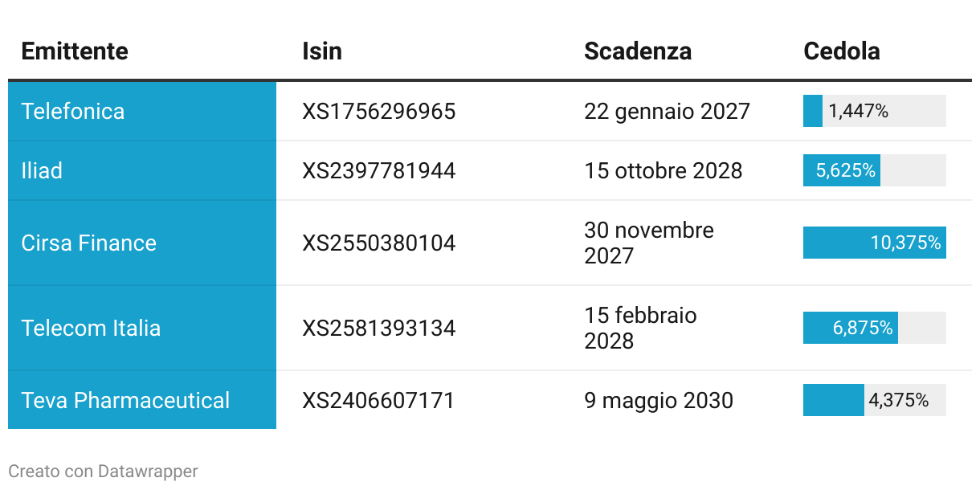Click the 22 gennaio 2027 date
This screenshot has height=490, width=980.
click(668, 111)
